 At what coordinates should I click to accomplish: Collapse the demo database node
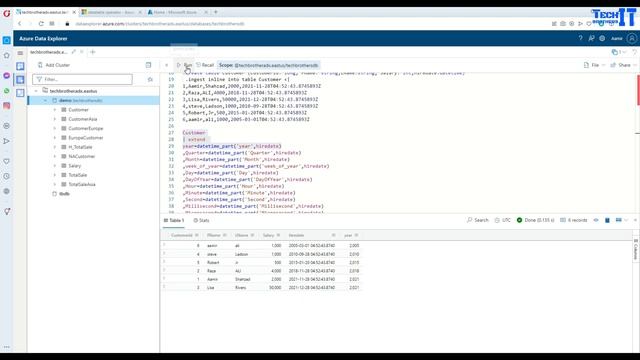45,100
